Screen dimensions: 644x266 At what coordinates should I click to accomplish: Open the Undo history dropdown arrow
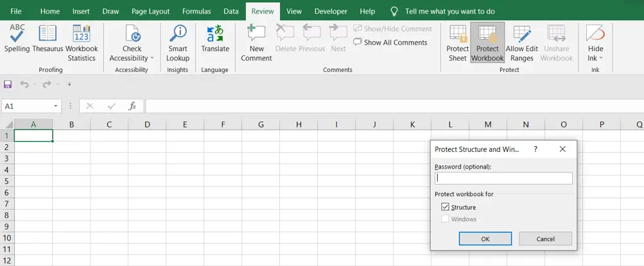[35, 84]
